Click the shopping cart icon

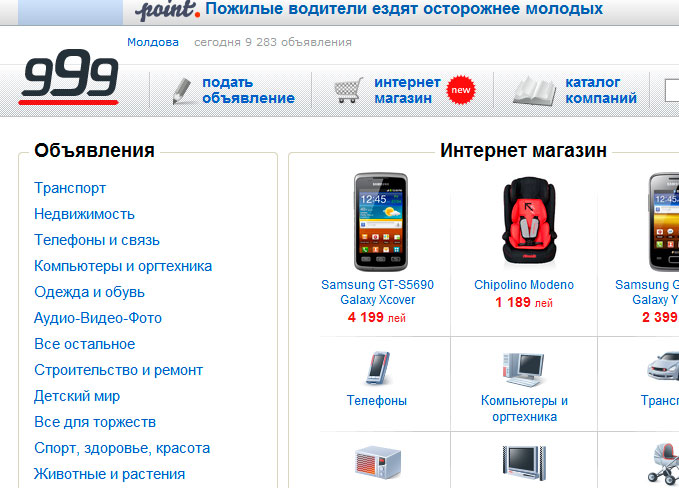click(x=349, y=90)
